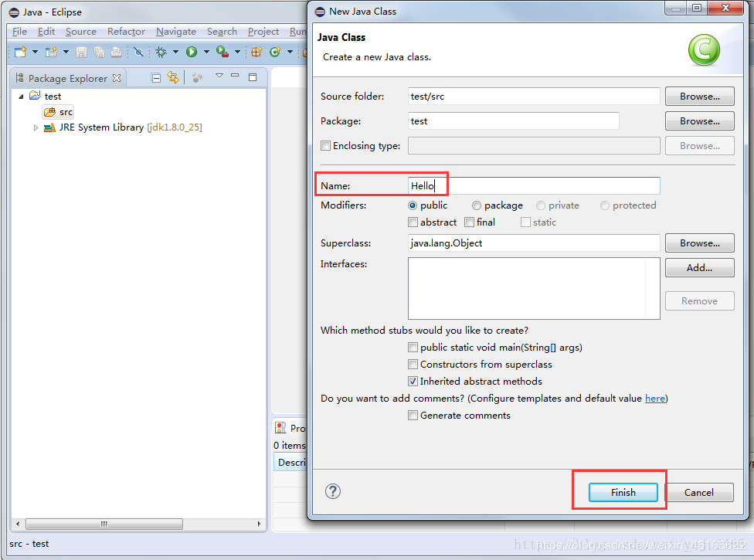Click the Run External Tools icon
754x560 pixels.
coord(222,52)
